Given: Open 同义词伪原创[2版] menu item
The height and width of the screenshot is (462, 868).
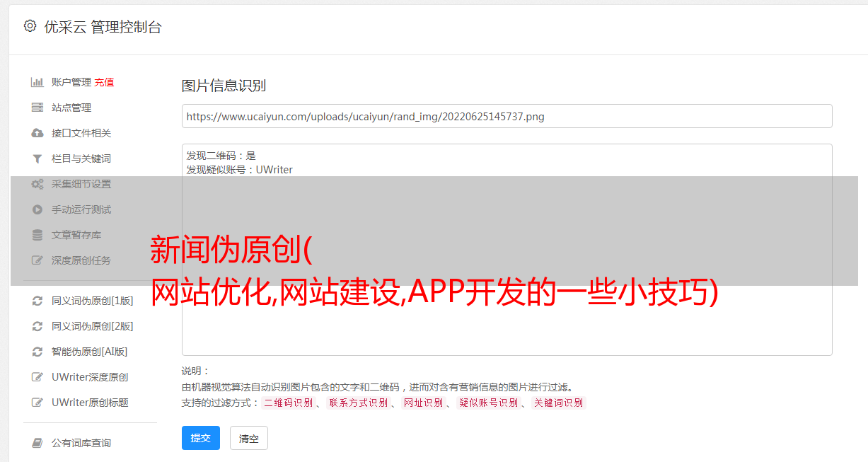Looking at the screenshot, I should [x=93, y=326].
